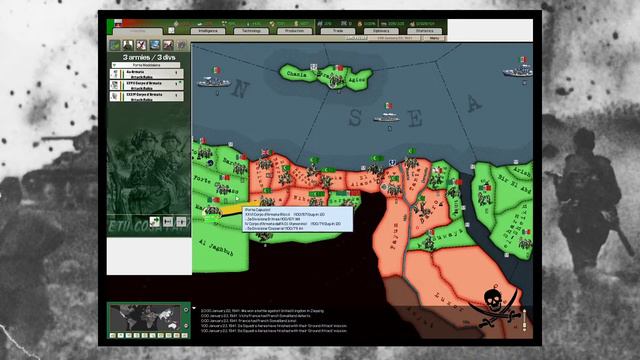Image resolution: width=640 pixels, height=360 pixels.
Task: Click the world minimap
Action: tap(145, 318)
